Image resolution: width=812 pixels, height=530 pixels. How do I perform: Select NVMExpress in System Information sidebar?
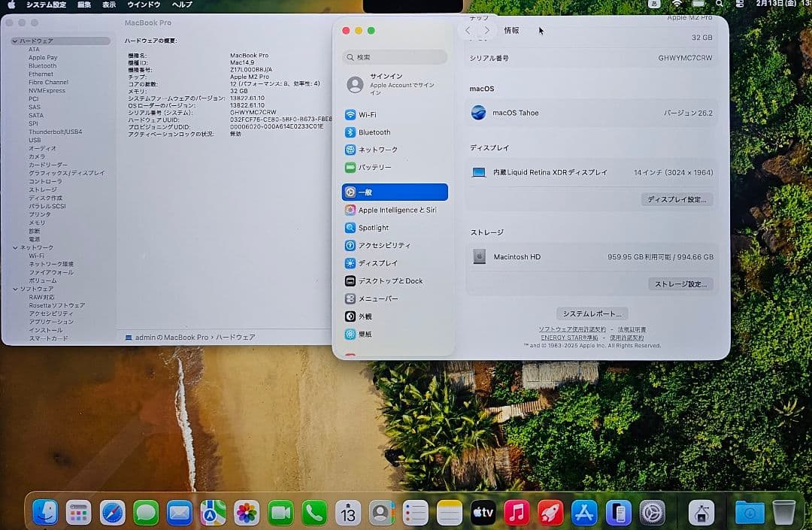click(x=47, y=90)
